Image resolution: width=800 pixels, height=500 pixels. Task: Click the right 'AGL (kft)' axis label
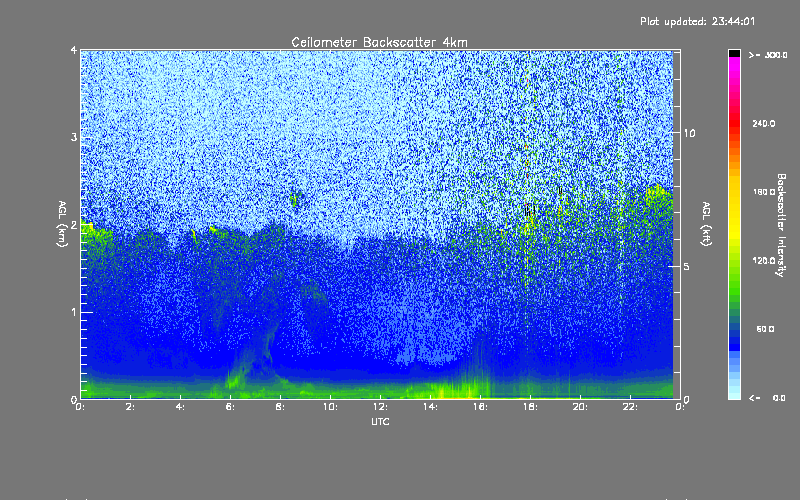[x=706, y=224]
